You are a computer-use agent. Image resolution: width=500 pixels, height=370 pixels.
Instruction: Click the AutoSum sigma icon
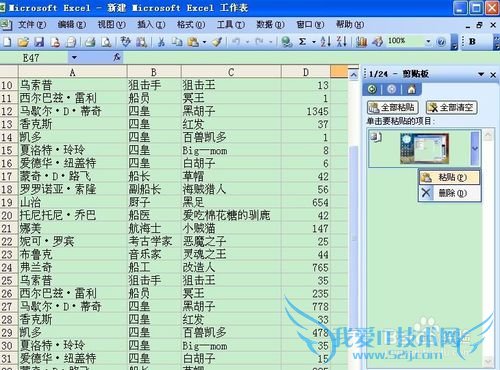tap(302, 42)
